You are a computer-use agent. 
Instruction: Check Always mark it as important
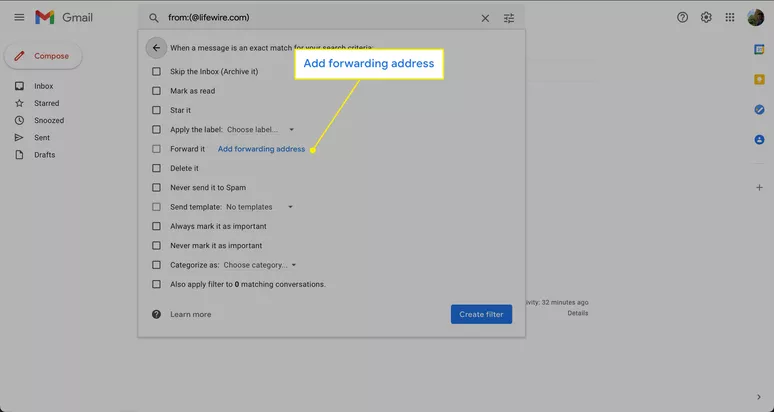156,226
